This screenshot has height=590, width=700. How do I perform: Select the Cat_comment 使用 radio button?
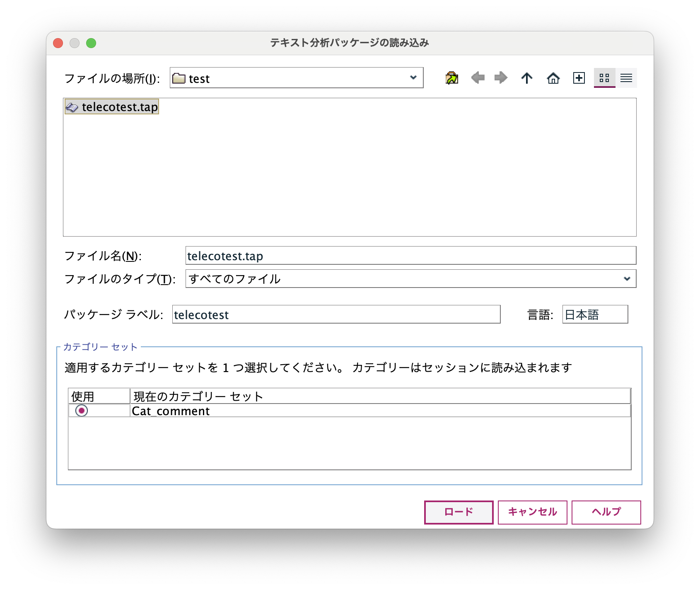[x=82, y=411]
